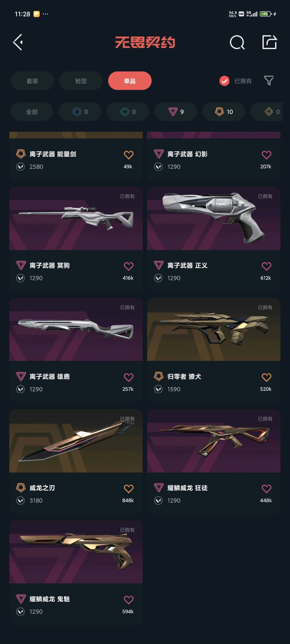
Task: Open the 耀鳞威龙 狂徒 rifle thumbnail
Action: pyautogui.click(x=214, y=441)
